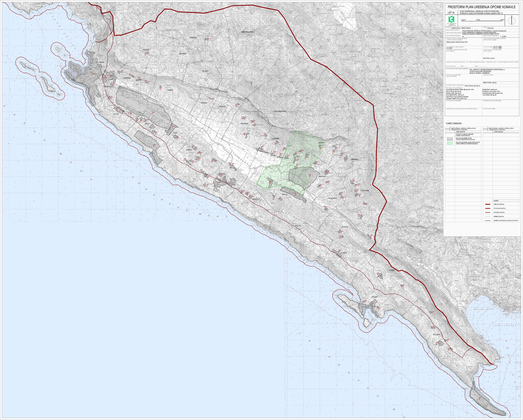Click the VODOVAĐA settlement label

coord(365,191)
